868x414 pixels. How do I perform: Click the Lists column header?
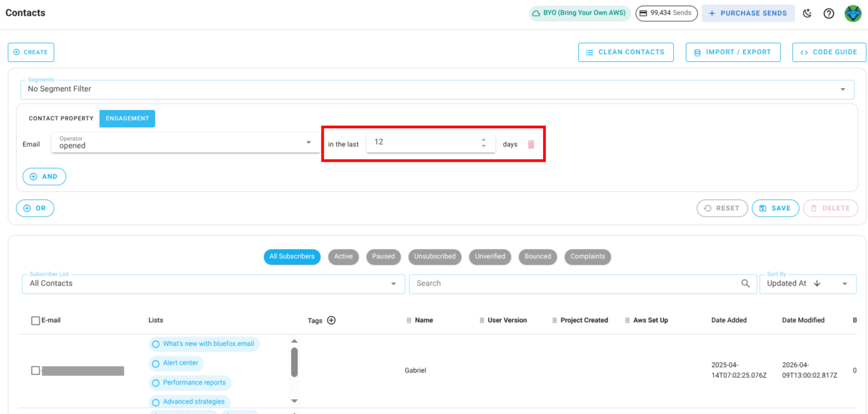click(x=156, y=321)
